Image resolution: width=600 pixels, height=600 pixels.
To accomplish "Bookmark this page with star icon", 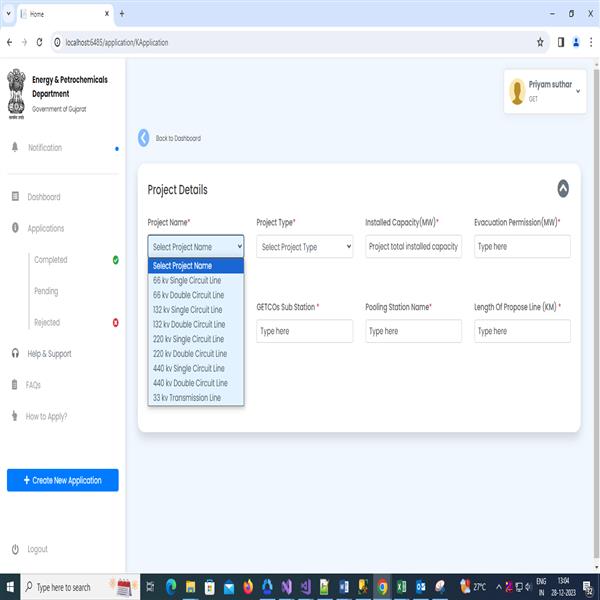I will click(540, 42).
